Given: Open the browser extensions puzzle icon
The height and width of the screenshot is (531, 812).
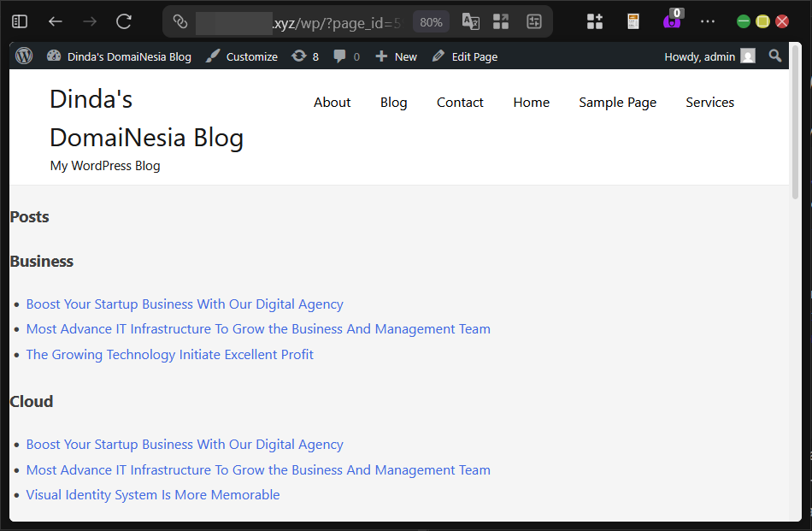Looking at the screenshot, I should click(595, 21).
